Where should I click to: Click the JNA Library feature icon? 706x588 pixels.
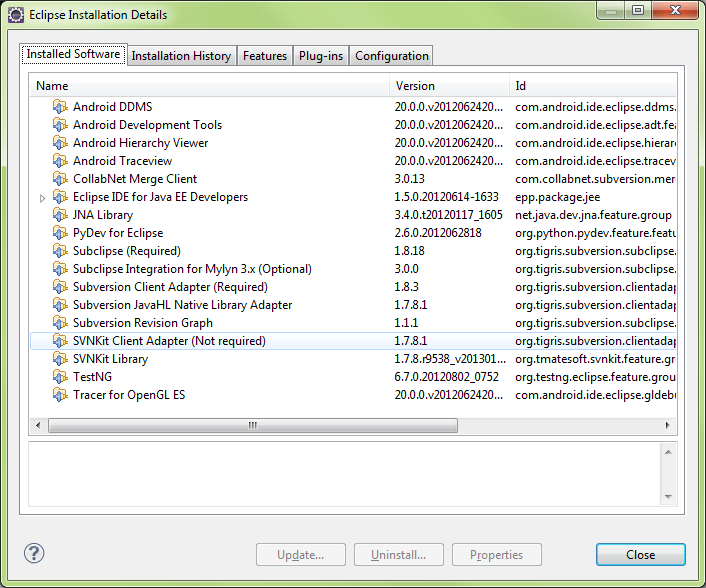pos(60,215)
